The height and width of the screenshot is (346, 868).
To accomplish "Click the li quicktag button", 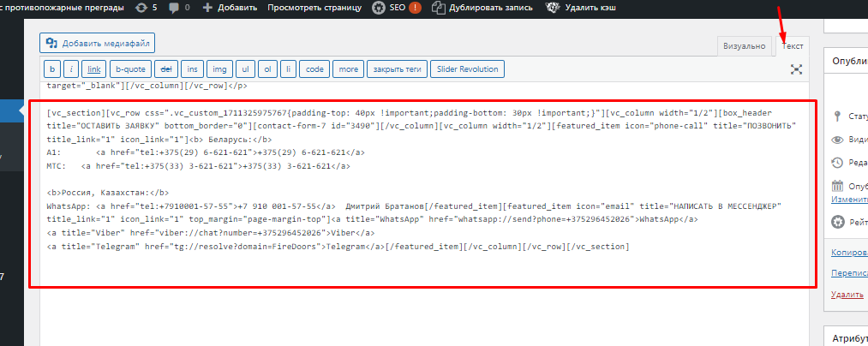I will pyautogui.click(x=288, y=69).
